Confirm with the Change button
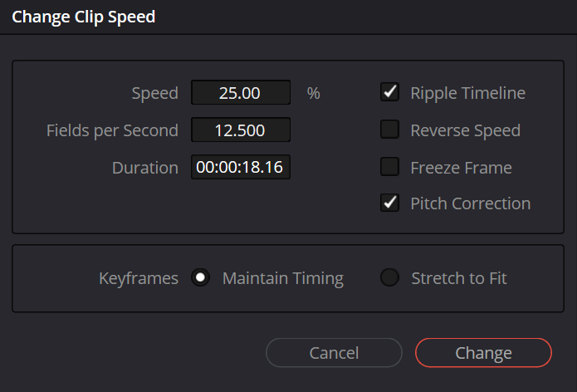The width and height of the screenshot is (577, 392). pos(483,353)
